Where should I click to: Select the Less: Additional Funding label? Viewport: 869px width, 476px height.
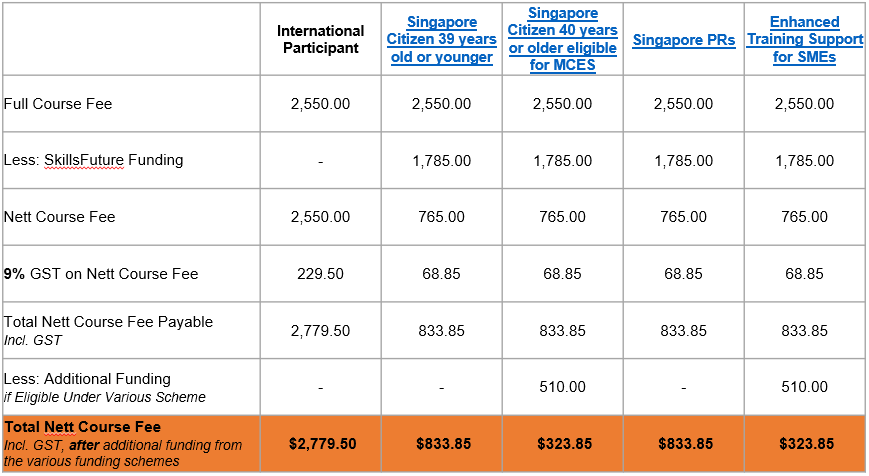pos(87,379)
